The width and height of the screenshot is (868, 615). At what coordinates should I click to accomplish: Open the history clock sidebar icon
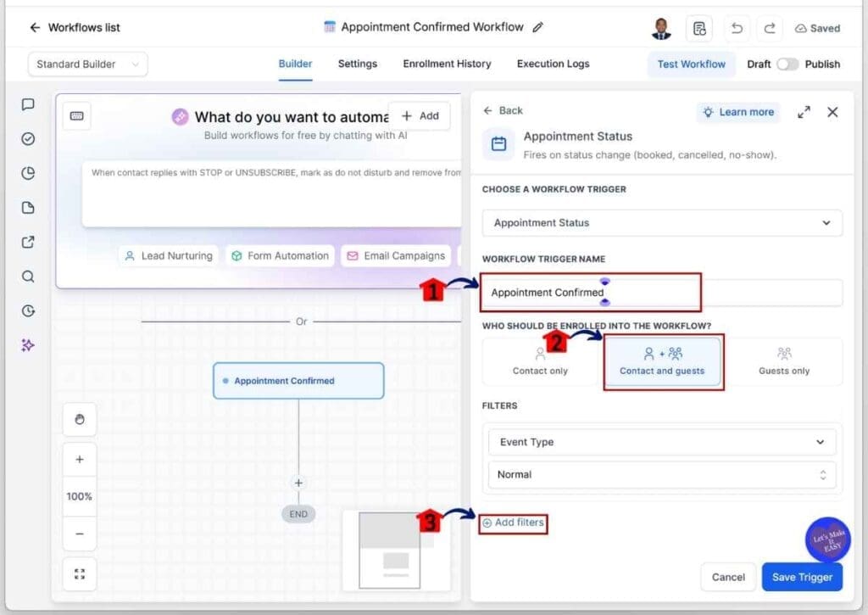[x=28, y=310]
